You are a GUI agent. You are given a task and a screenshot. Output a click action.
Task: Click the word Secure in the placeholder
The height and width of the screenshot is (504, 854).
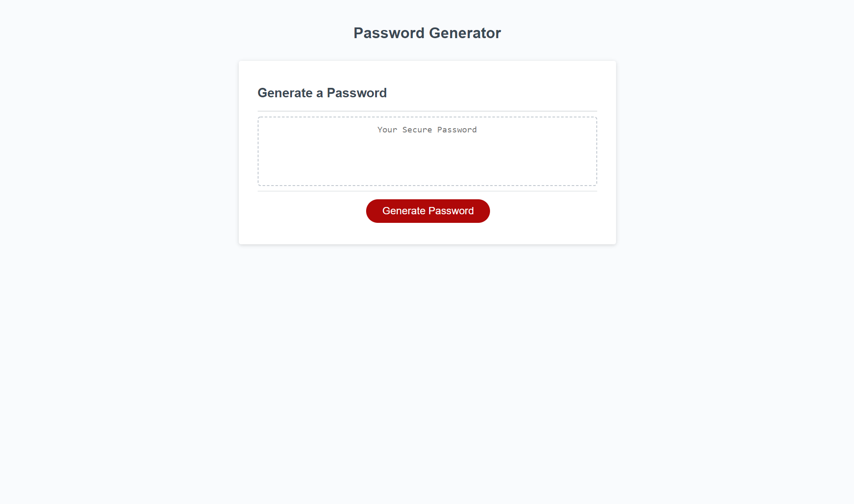pos(417,130)
